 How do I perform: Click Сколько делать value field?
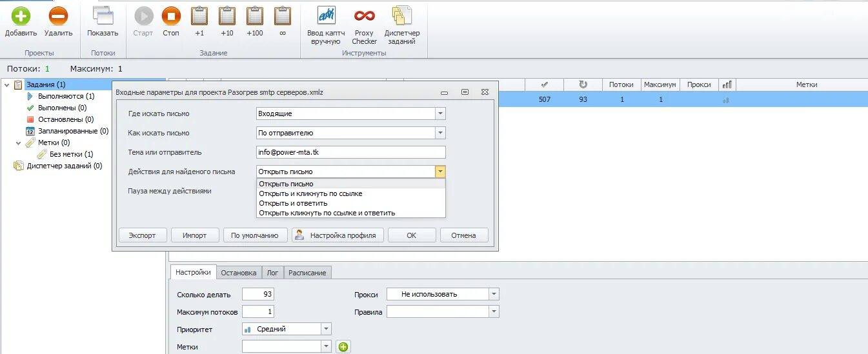258,294
